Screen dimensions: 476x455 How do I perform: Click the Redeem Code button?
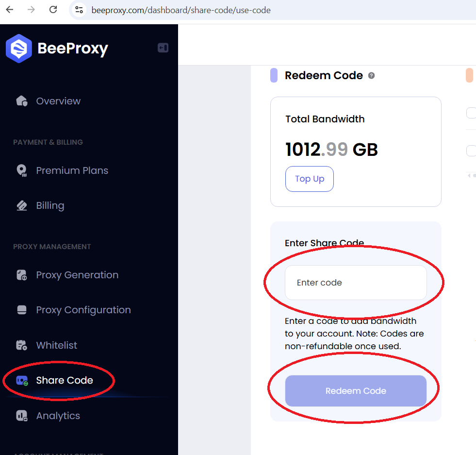356,391
